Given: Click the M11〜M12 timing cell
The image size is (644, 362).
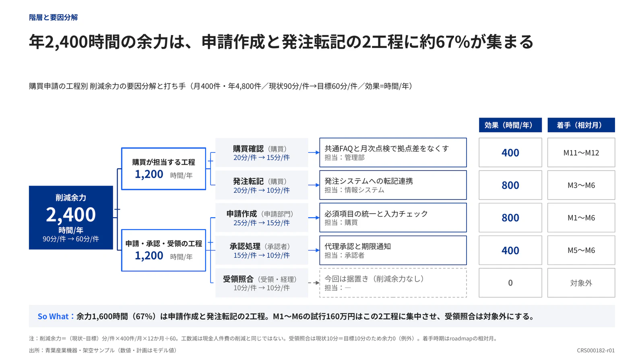Looking at the screenshot, I should pos(581,152).
